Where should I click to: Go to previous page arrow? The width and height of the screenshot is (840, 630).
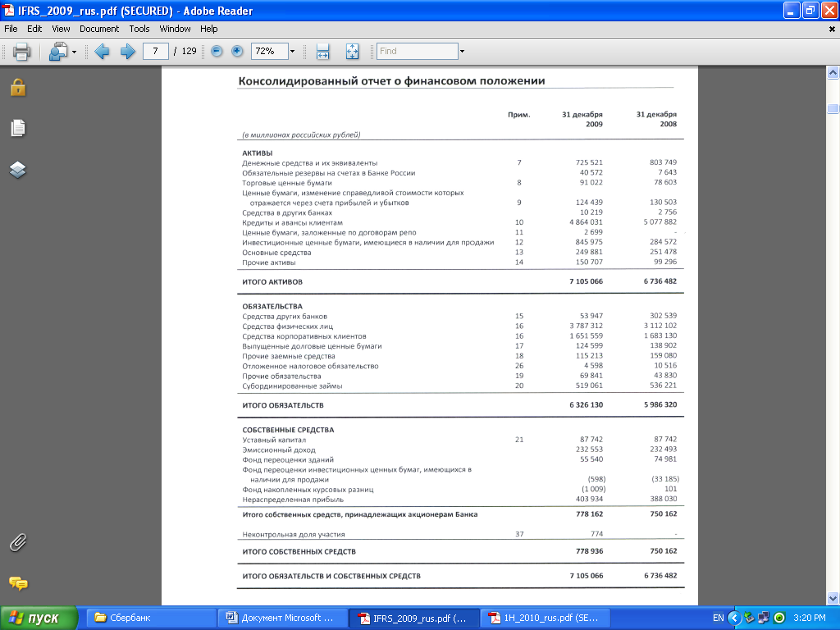click(x=102, y=52)
